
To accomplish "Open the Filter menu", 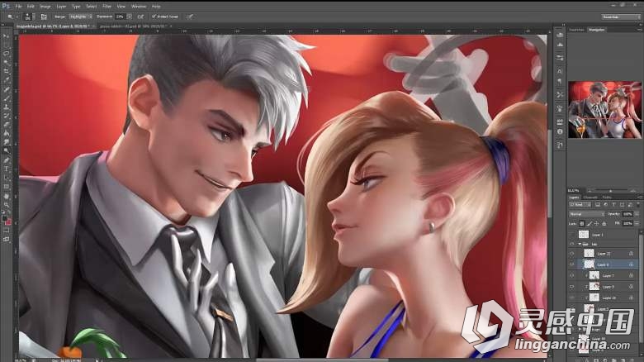I will (x=107, y=7).
